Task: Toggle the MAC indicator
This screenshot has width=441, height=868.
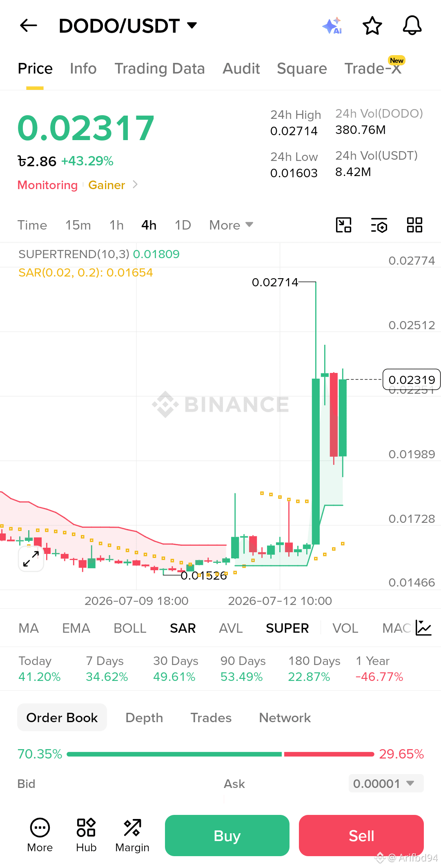Action: pyautogui.click(x=396, y=628)
